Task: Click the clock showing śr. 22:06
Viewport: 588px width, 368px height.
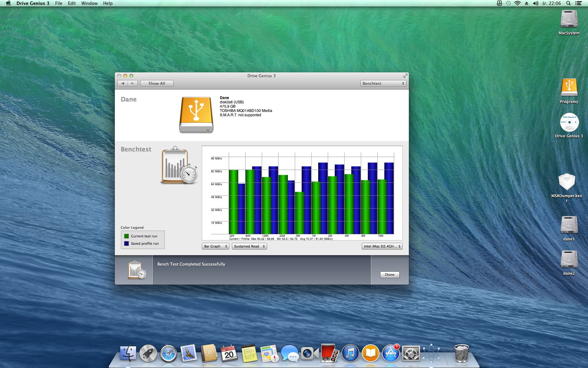Action: pyautogui.click(x=552, y=3)
